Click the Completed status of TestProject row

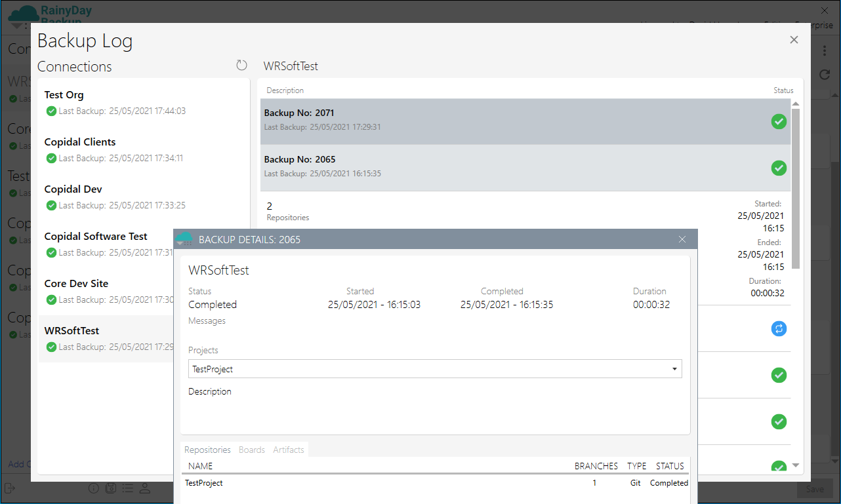pyautogui.click(x=669, y=483)
